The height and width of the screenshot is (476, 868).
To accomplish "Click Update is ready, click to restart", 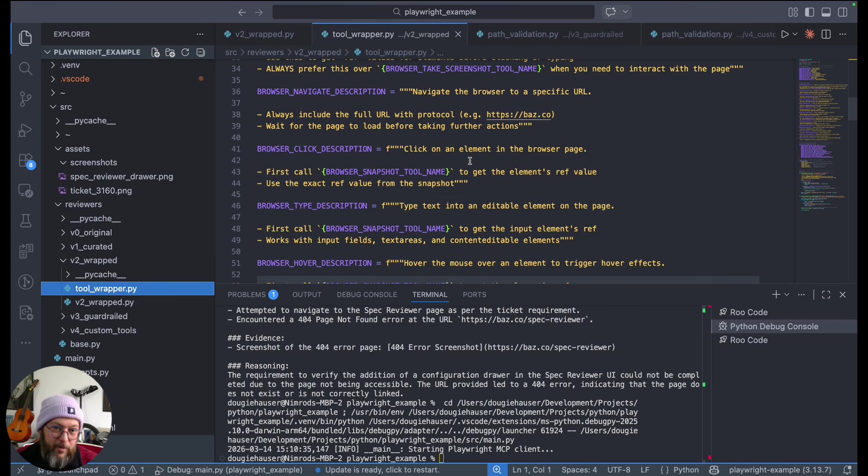I will coord(382,470).
